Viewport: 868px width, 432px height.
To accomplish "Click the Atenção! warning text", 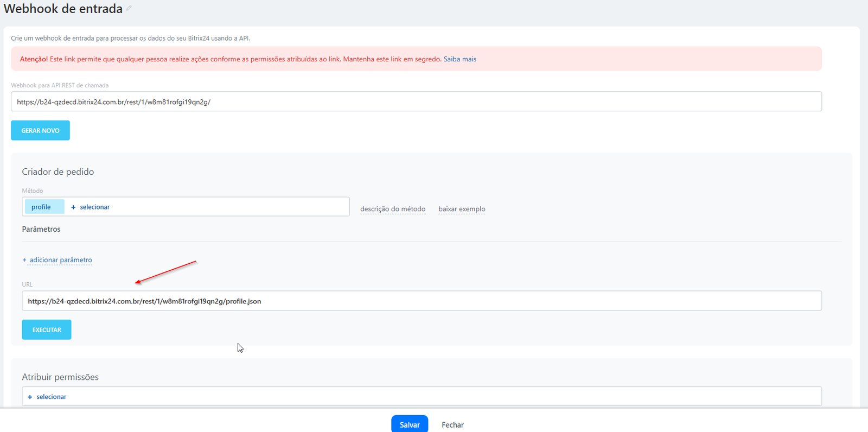I will point(34,59).
